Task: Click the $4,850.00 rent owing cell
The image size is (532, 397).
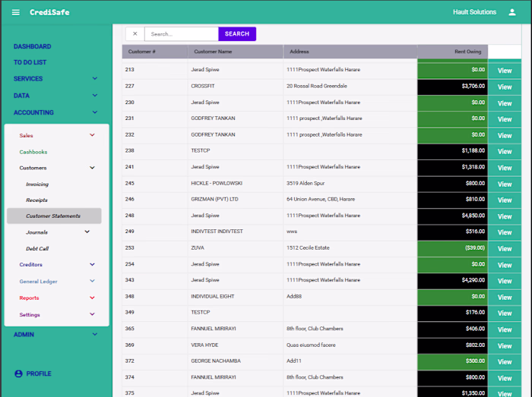Action: (453, 216)
